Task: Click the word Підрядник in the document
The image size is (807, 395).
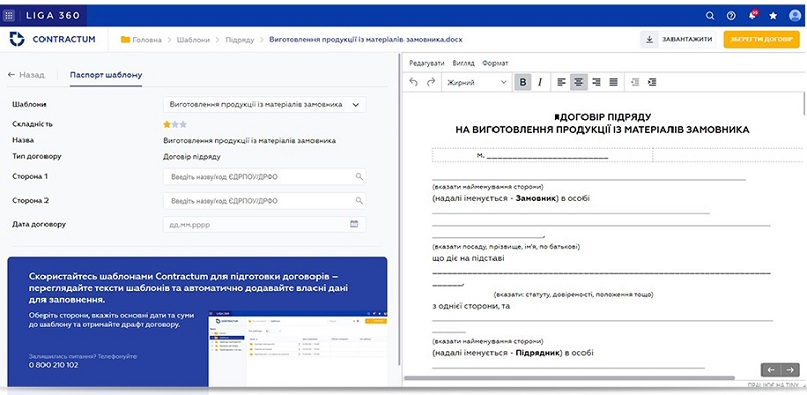Action: 538,353
